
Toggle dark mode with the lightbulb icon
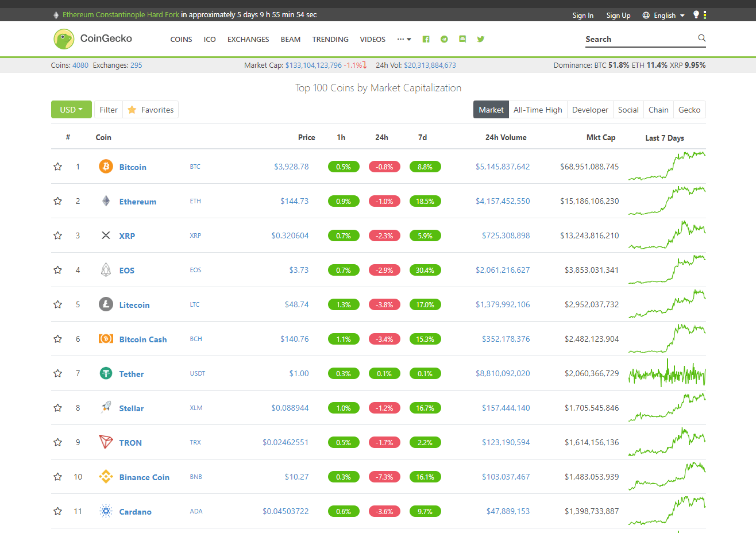696,15
